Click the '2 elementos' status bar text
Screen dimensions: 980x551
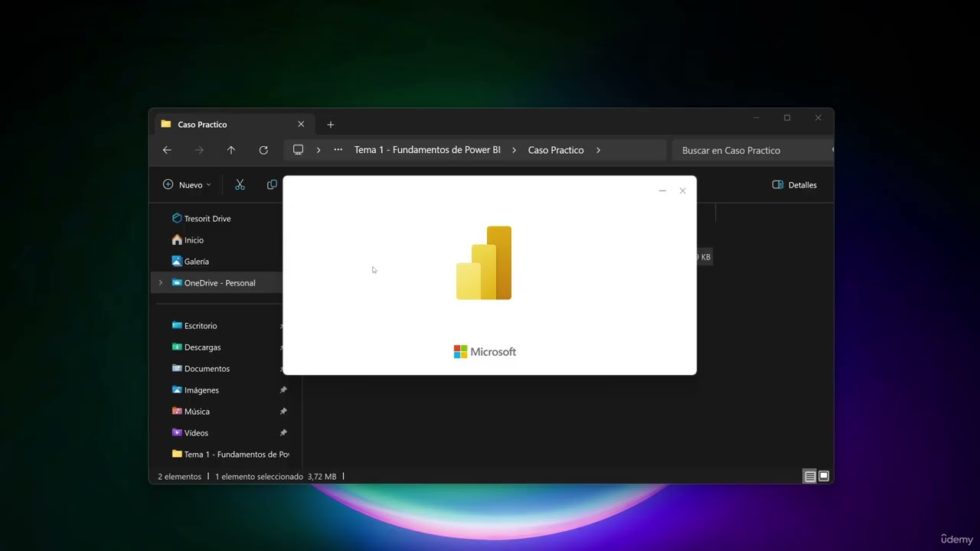(180, 476)
